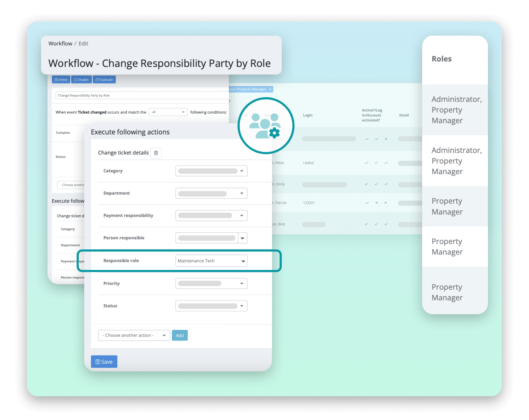Open the 'all' conditions match dropdown
Image resolution: width=529 pixels, height=420 pixels.
[x=168, y=112]
